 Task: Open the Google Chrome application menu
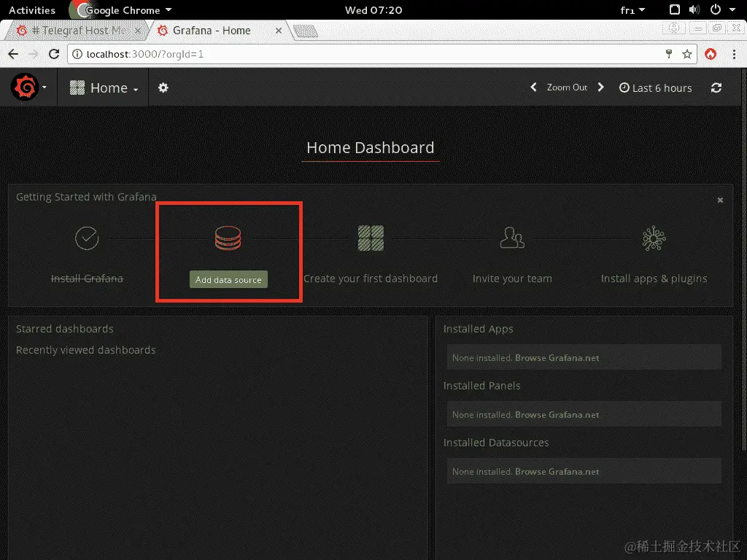click(x=122, y=10)
